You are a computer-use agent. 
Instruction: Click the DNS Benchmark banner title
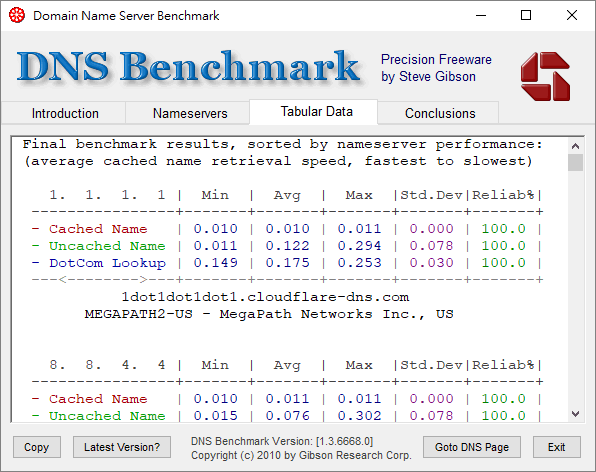(x=188, y=67)
